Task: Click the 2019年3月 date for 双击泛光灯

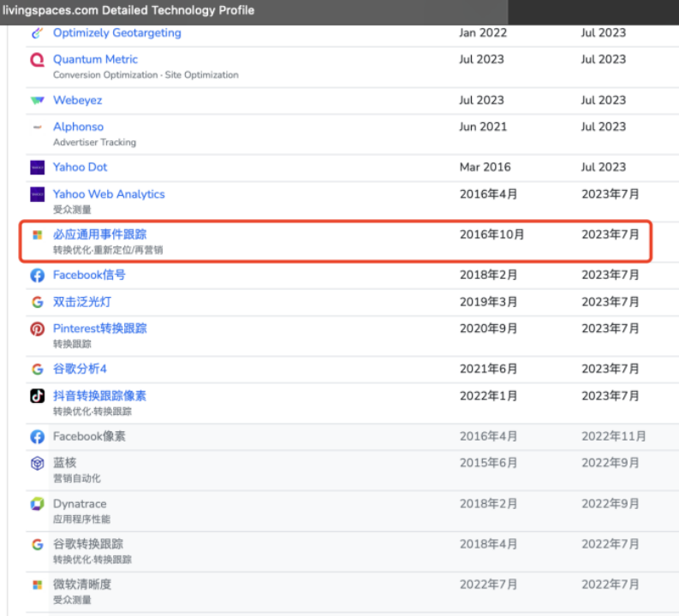Action: 488,301
